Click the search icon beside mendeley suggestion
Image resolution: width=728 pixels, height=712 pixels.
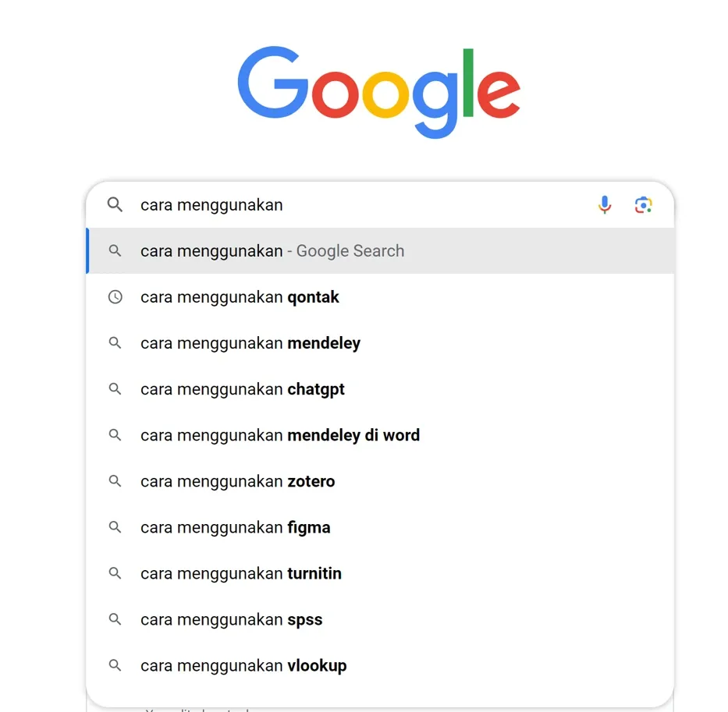click(x=115, y=343)
